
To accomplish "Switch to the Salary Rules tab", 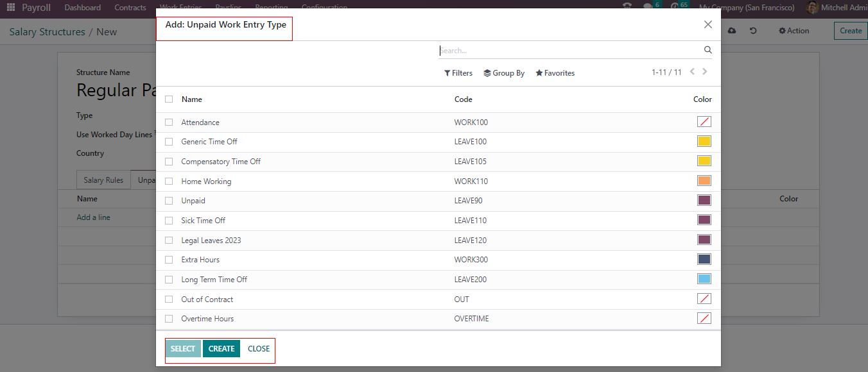I will pyautogui.click(x=103, y=180).
